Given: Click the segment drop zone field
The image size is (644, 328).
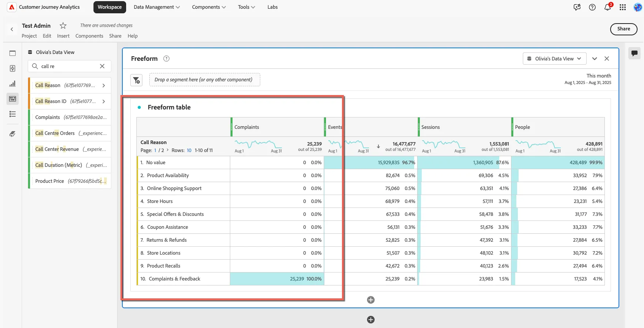Looking at the screenshot, I should point(205,80).
